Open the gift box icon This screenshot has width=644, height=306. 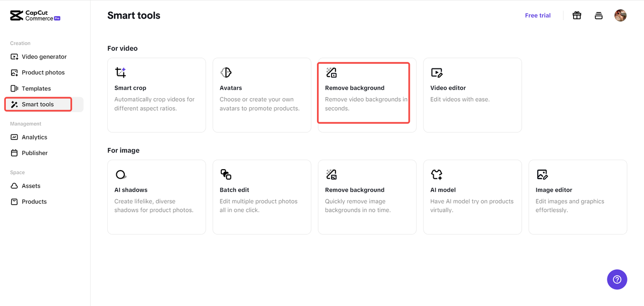[x=577, y=16]
